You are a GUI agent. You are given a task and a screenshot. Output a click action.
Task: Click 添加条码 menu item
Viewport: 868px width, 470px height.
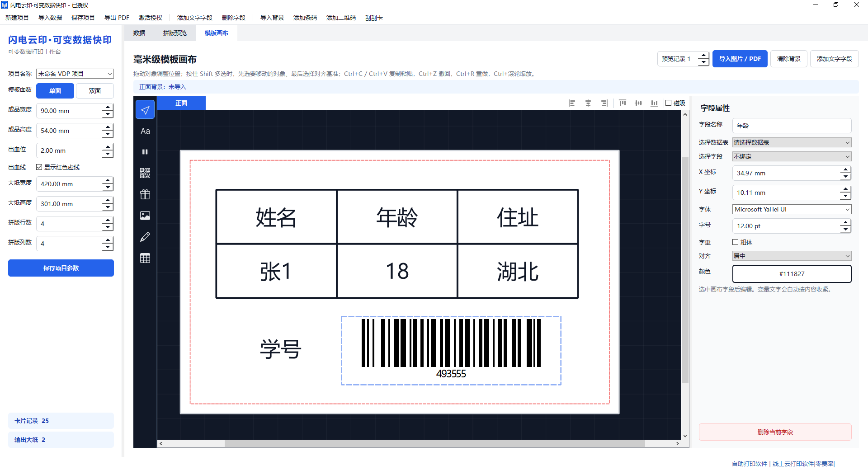pos(305,18)
